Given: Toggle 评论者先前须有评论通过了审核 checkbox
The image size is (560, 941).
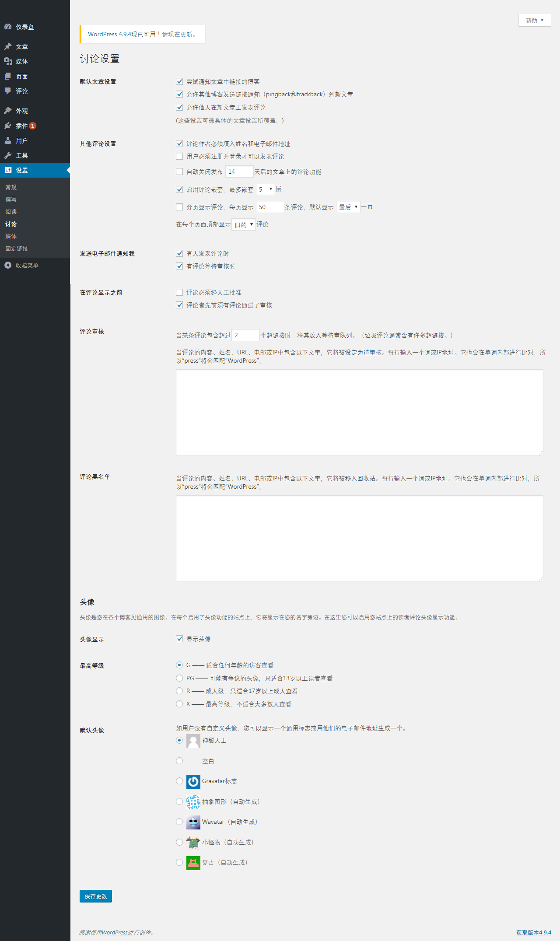Looking at the screenshot, I should tap(179, 305).
